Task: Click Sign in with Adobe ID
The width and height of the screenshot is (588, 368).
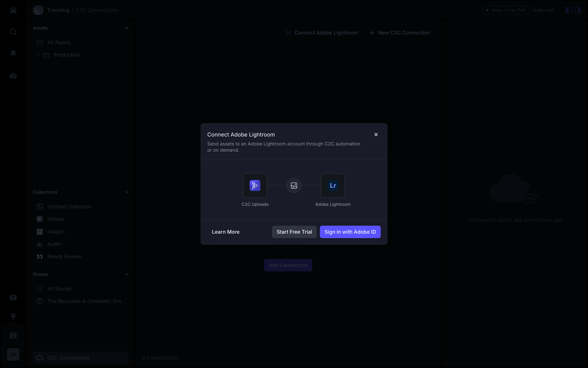Action: pos(350,232)
